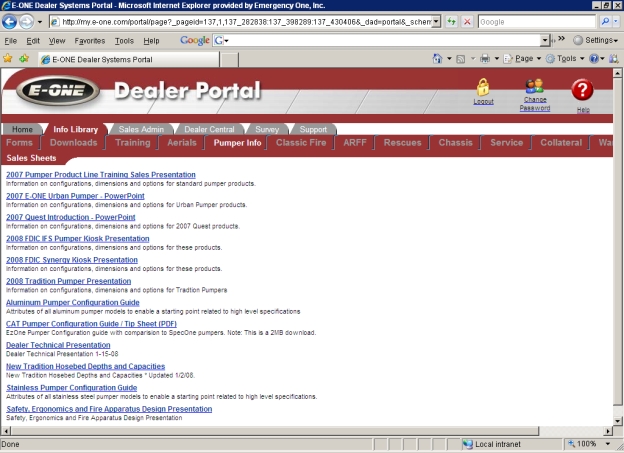The width and height of the screenshot is (624, 453).
Task: Open the Tools command bar dropdown
Action: click(565, 59)
